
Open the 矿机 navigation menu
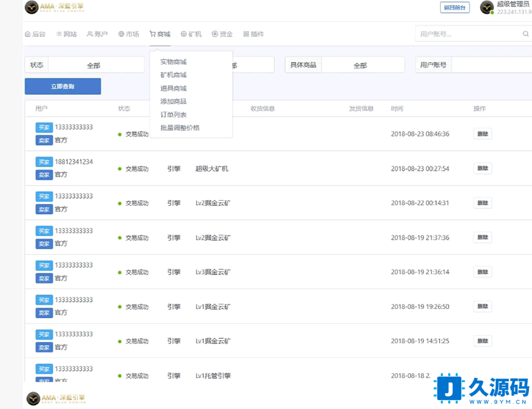click(191, 34)
